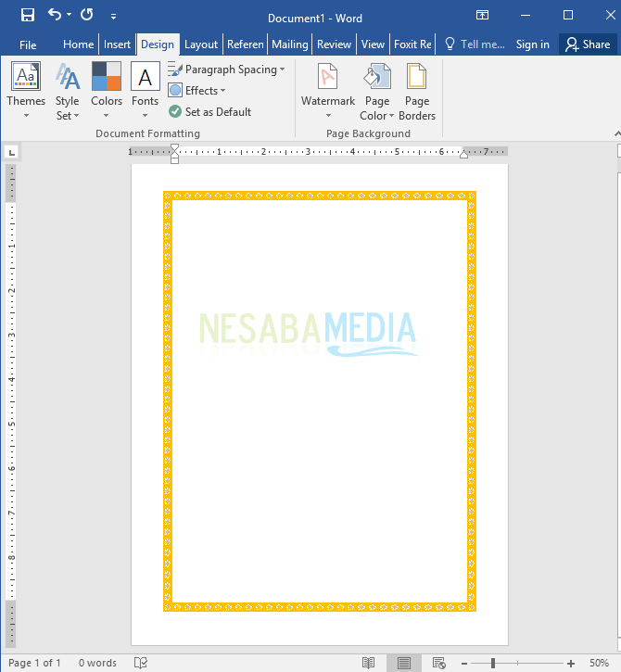Switch to the Insert tab
This screenshot has height=672, width=621.
pyautogui.click(x=117, y=44)
